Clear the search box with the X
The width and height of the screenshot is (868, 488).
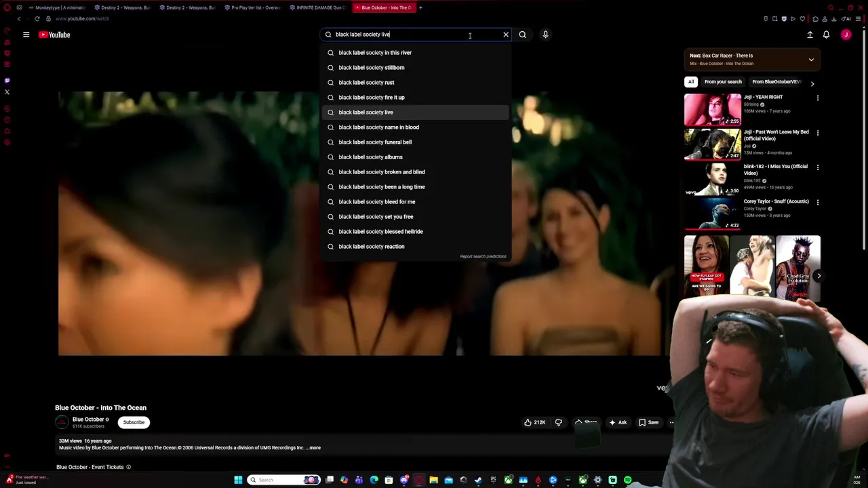505,35
